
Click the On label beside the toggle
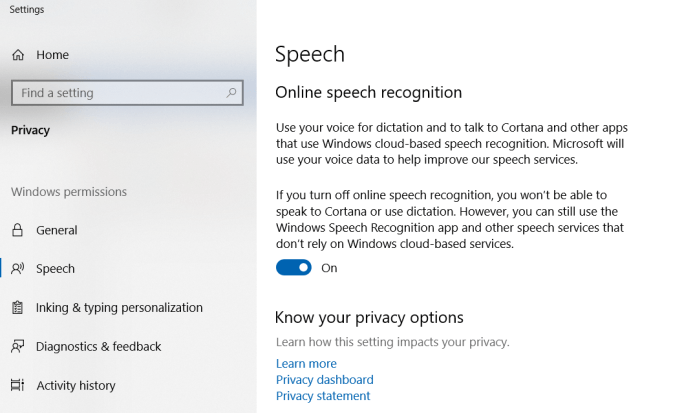329,268
